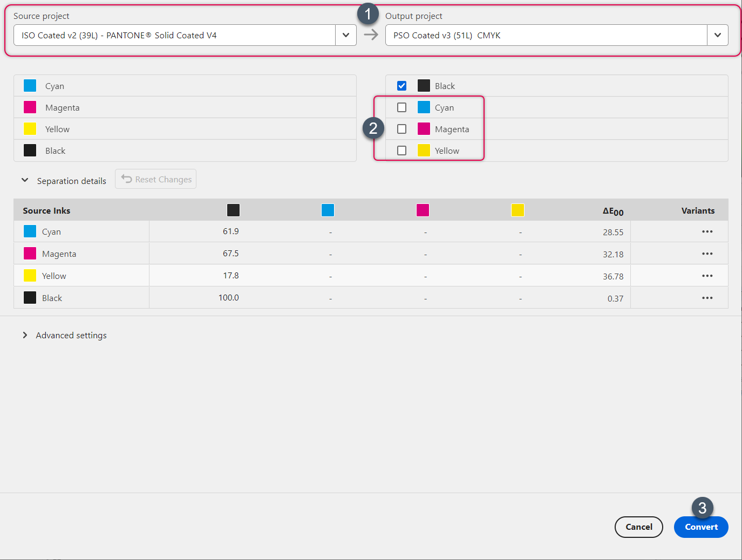Open the Source project dropdown
The width and height of the screenshot is (742, 560).
point(345,35)
